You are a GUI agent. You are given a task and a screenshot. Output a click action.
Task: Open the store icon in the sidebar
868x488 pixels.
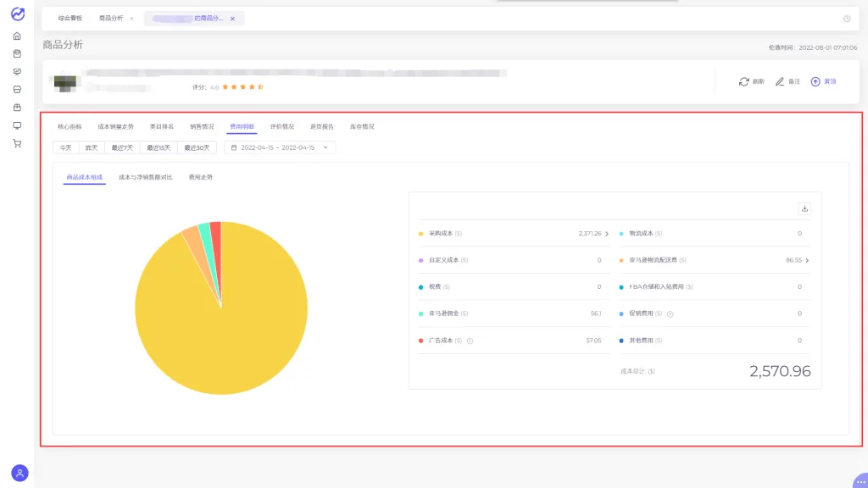point(17,90)
